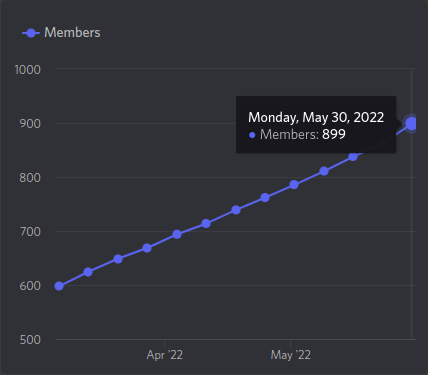Screen dimensions: 428x375
Task: Click the tooltip date Monday, May 30, 2022
Action: [316, 117]
